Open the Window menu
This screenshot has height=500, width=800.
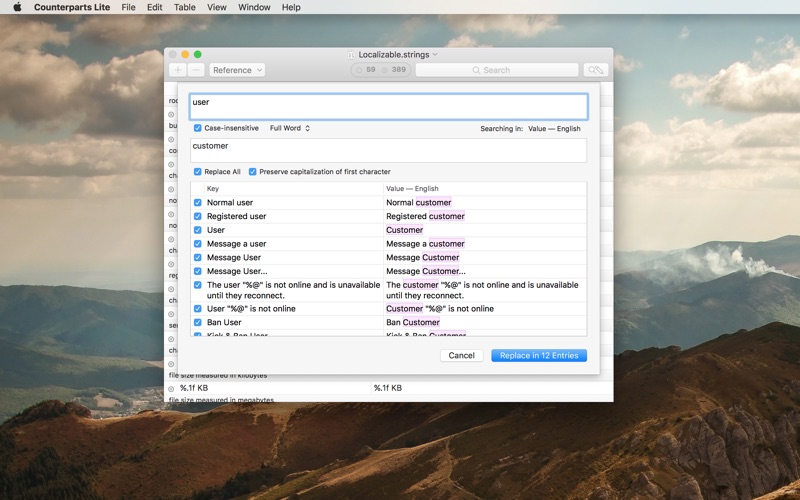click(254, 7)
